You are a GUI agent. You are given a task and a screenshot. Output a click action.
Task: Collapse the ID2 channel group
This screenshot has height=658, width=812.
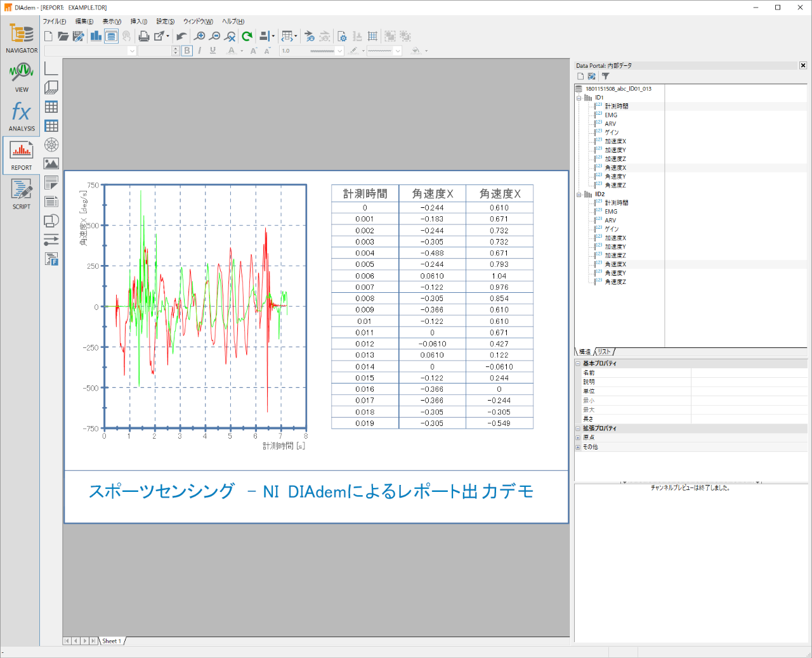click(579, 195)
